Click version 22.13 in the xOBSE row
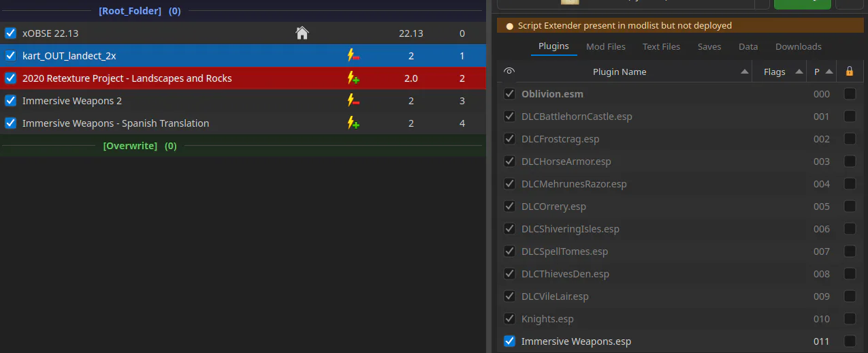868x353 pixels. (x=411, y=33)
